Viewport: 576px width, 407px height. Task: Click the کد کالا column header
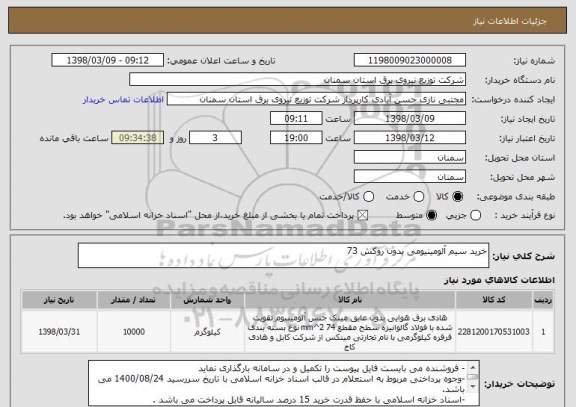pyautogui.click(x=494, y=300)
